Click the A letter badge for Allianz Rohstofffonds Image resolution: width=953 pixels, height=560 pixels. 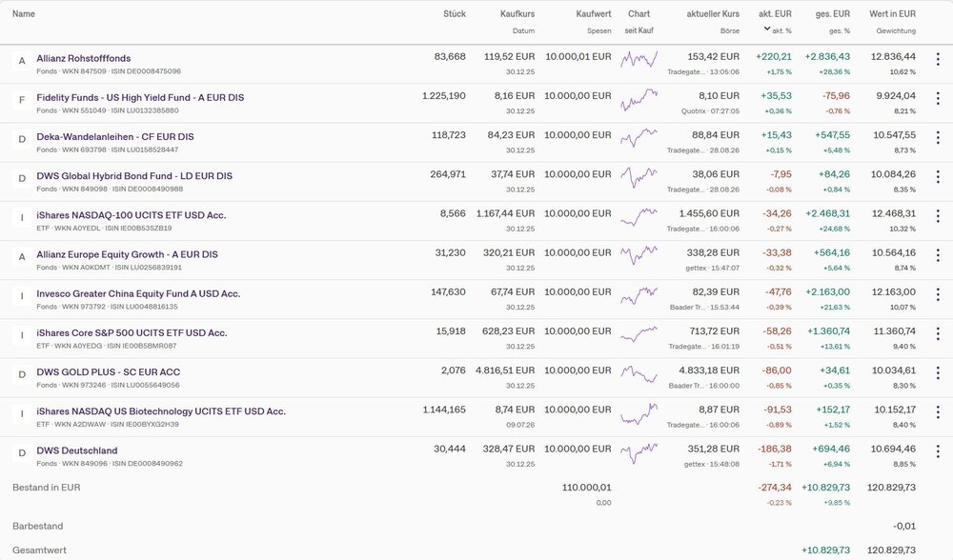[x=22, y=61]
